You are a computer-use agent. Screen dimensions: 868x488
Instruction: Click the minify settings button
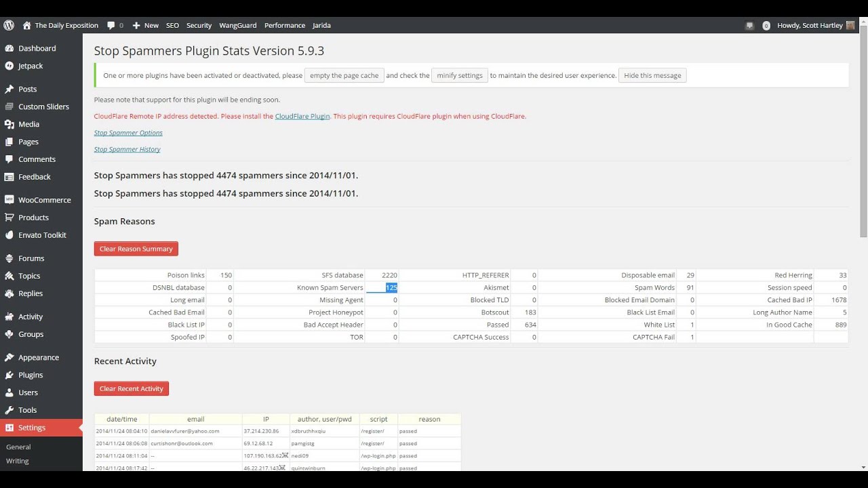tap(460, 75)
